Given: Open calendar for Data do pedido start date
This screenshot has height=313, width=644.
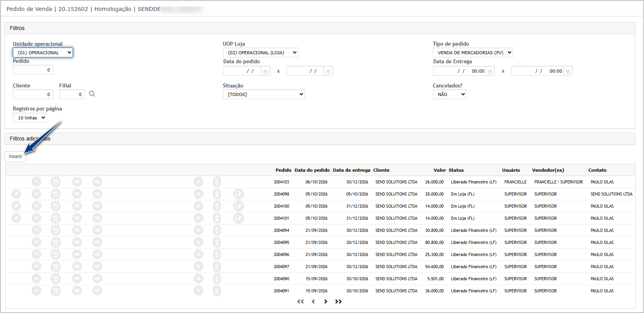Looking at the screenshot, I should tap(265, 71).
